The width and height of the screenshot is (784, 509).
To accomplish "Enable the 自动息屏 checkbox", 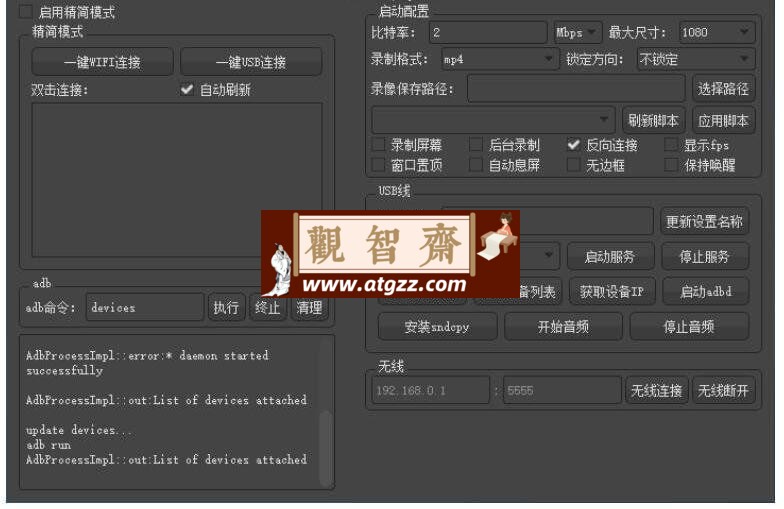I will click(476, 165).
